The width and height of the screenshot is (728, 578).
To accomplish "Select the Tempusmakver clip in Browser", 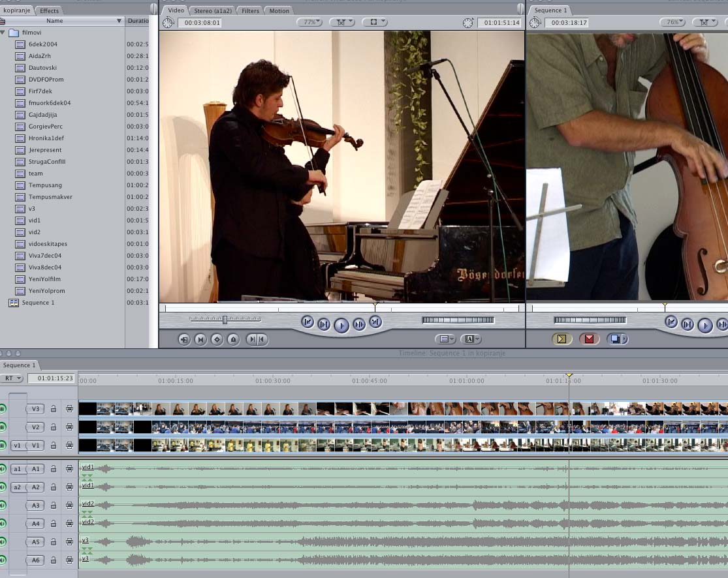I will (50, 196).
